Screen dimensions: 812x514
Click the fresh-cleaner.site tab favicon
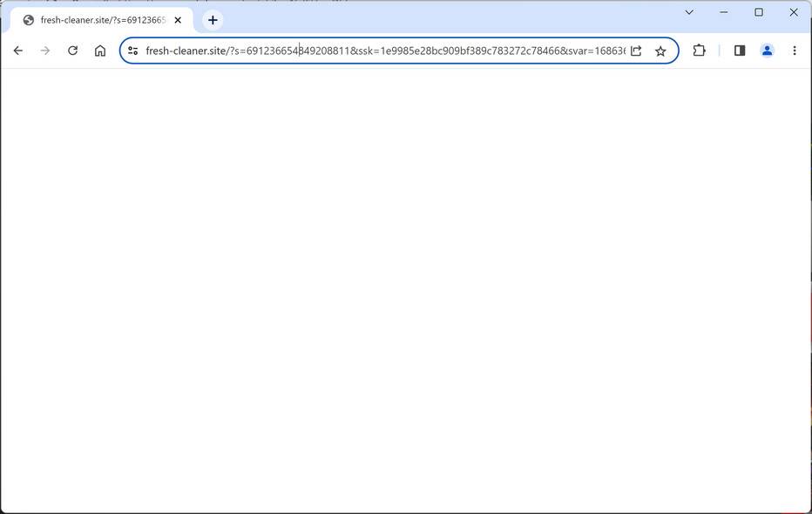[28, 19]
